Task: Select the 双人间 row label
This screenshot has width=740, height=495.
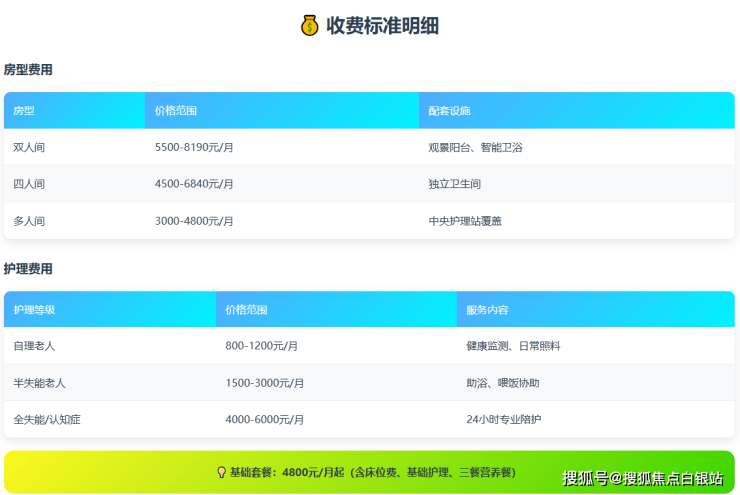Action: point(29,147)
